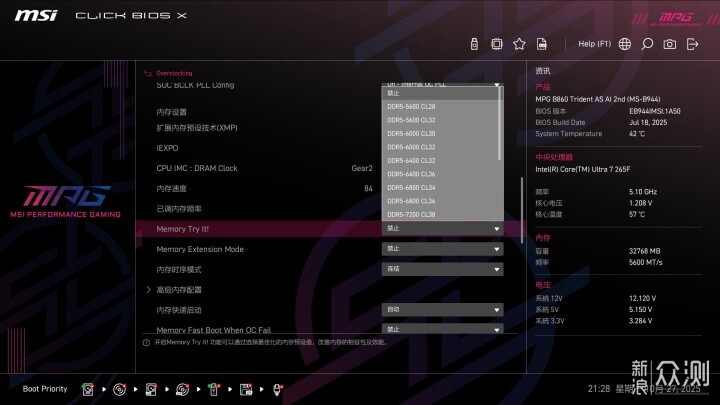Screen dimensions: 720x405
Task: Select the USB hard disk boot icon
Action: click(x=151, y=389)
